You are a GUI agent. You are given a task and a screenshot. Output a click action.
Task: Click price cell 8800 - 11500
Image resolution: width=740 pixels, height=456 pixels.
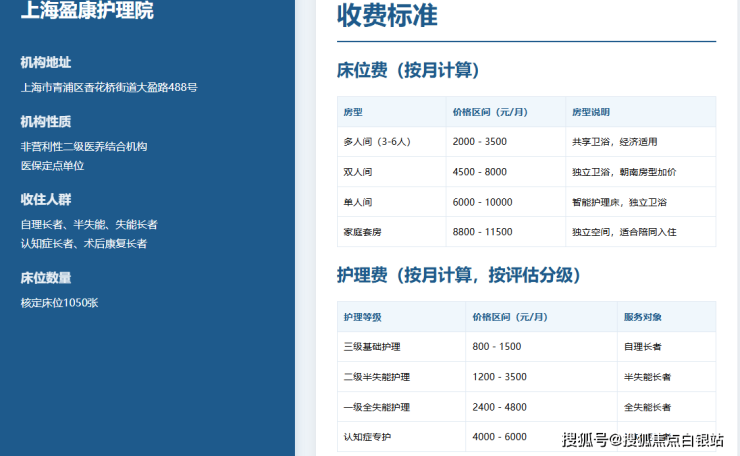pyautogui.click(x=482, y=232)
